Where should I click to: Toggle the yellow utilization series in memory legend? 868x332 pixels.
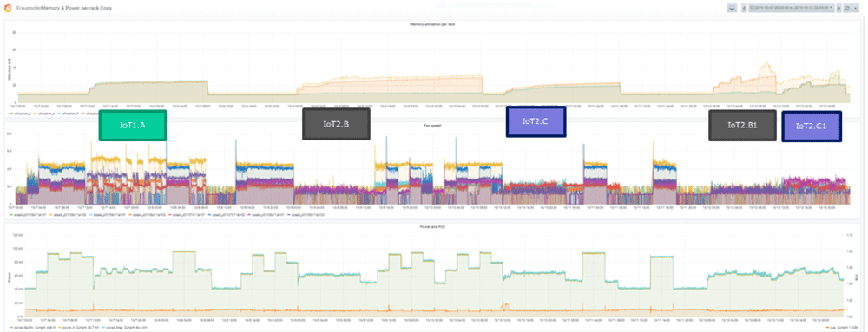point(44,114)
